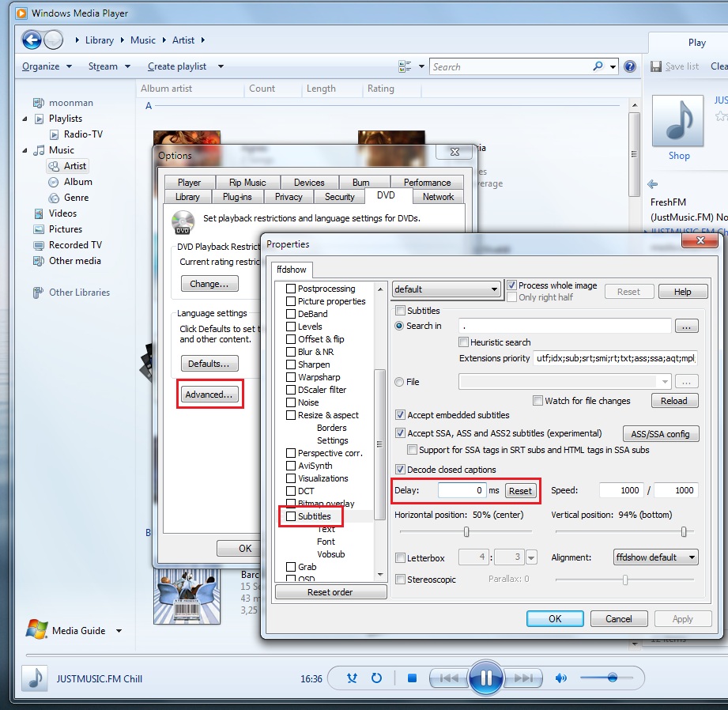Uncheck Decode closed captions
This screenshot has width=728, height=710.
[x=401, y=470]
